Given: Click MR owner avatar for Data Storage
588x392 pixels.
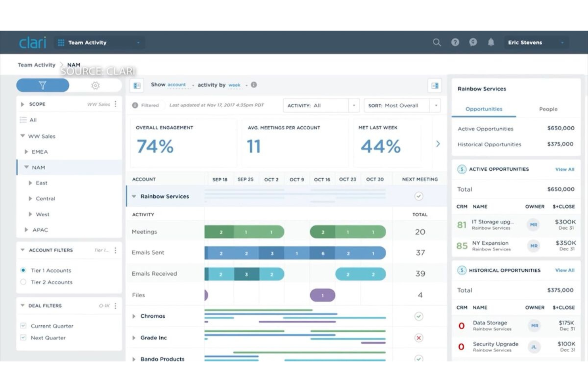Looking at the screenshot, I should [534, 326].
